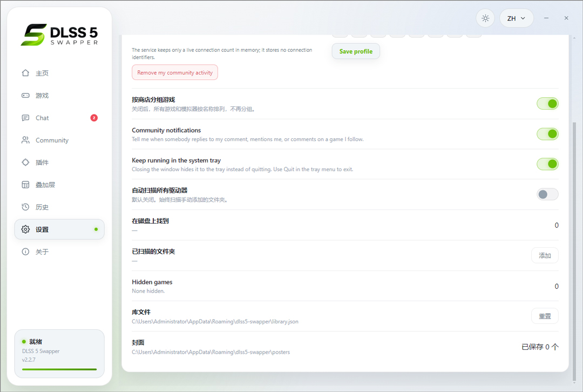Image resolution: width=583 pixels, height=392 pixels.
Task: Click the Chat speech bubble icon
Action: [x=25, y=118]
